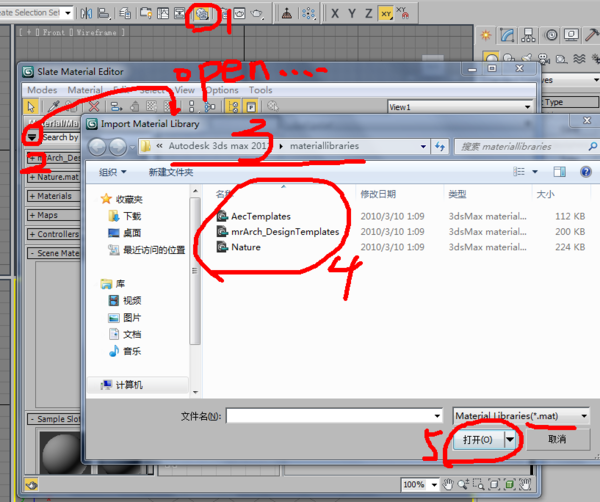Open dialog help question mark icon
The width and height of the screenshot is (600, 502).
(586, 172)
